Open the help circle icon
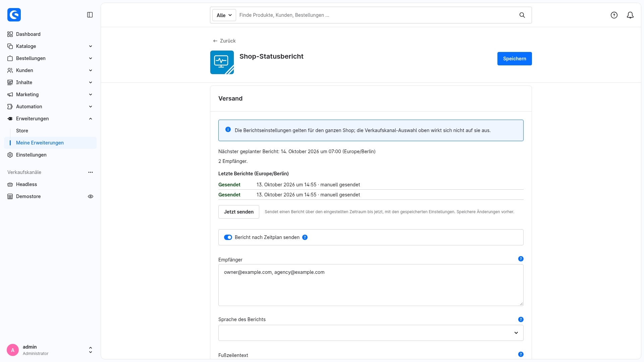 point(614,15)
